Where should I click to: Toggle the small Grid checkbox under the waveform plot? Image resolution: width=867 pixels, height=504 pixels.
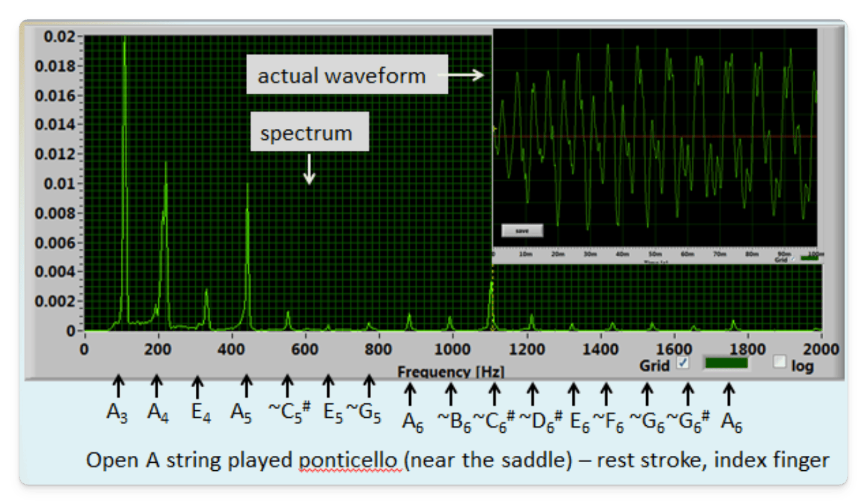point(792,258)
